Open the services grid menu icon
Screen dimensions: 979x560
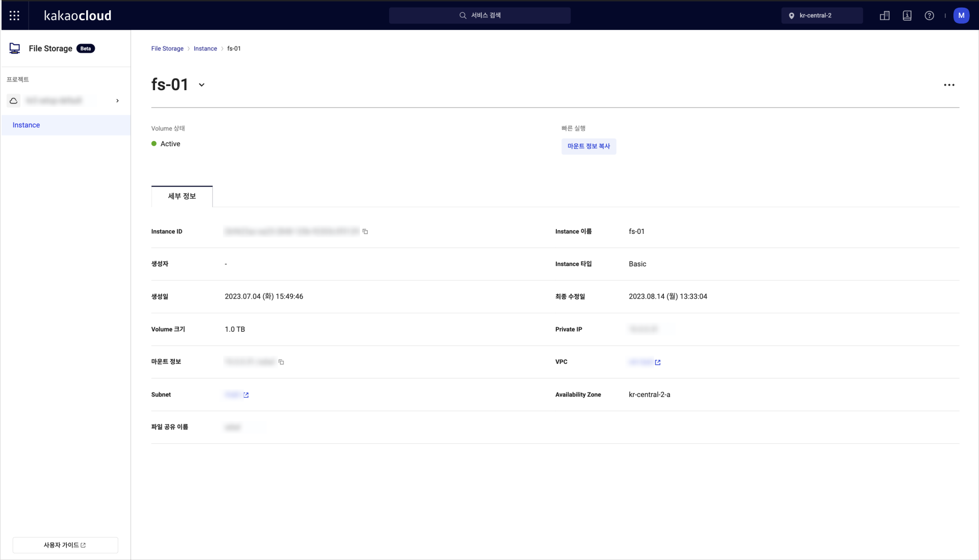click(x=14, y=16)
